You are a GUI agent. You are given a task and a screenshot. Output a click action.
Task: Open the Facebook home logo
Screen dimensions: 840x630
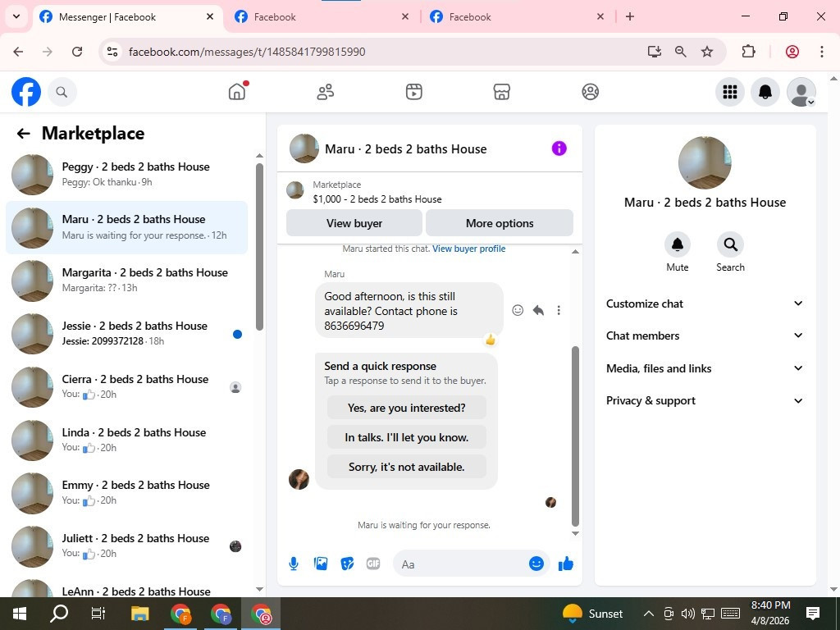tap(26, 92)
